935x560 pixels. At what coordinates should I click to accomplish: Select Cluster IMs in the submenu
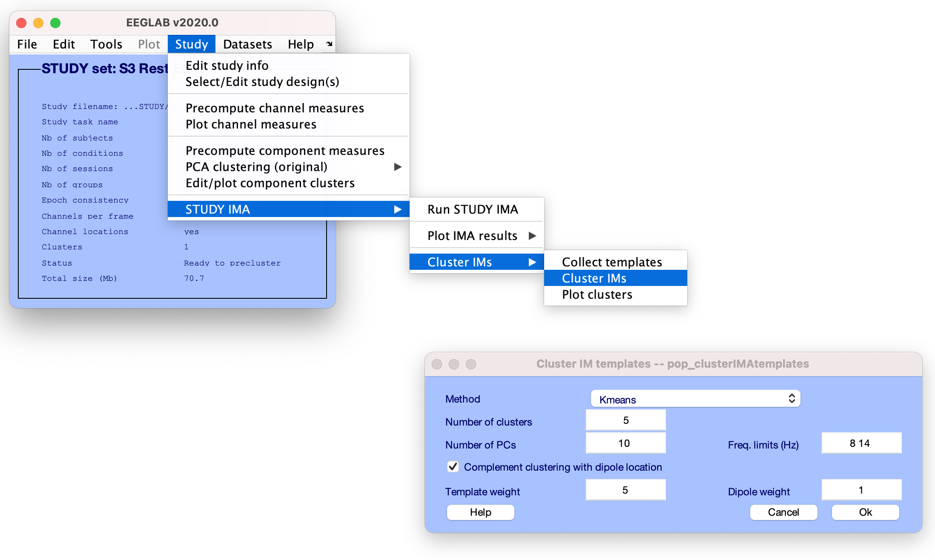click(594, 278)
